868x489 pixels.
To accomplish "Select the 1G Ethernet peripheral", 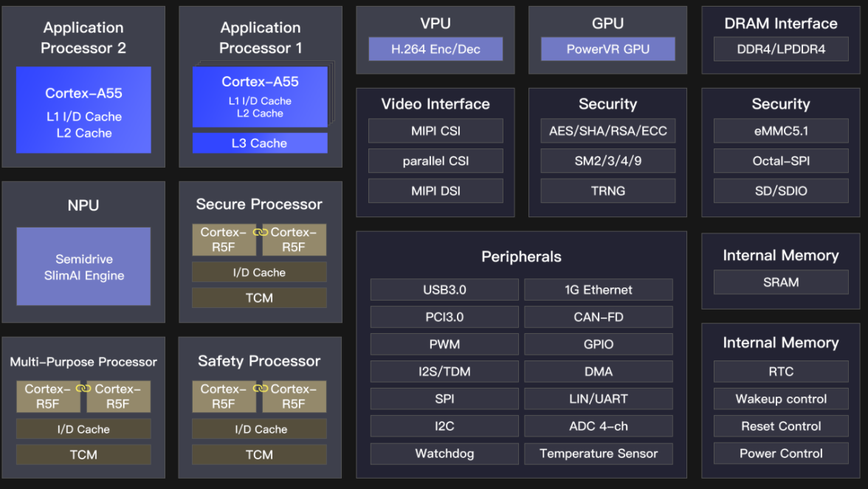I will point(598,290).
